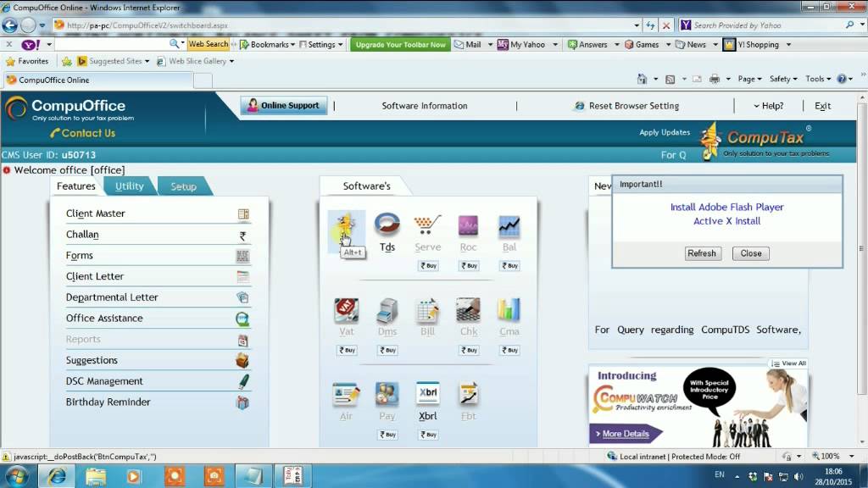Click the Internet Explorer taskbar icon
868x488 pixels.
pyautogui.click(x=57, y=476)
